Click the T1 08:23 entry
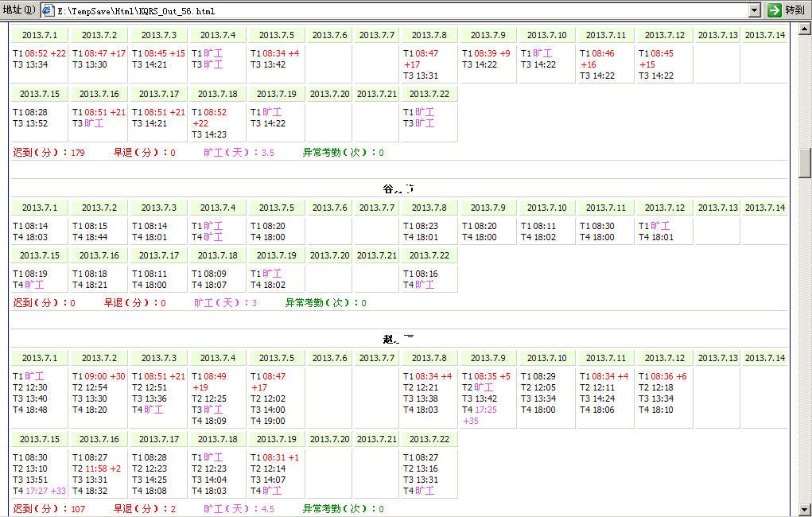 click(421, 227)
